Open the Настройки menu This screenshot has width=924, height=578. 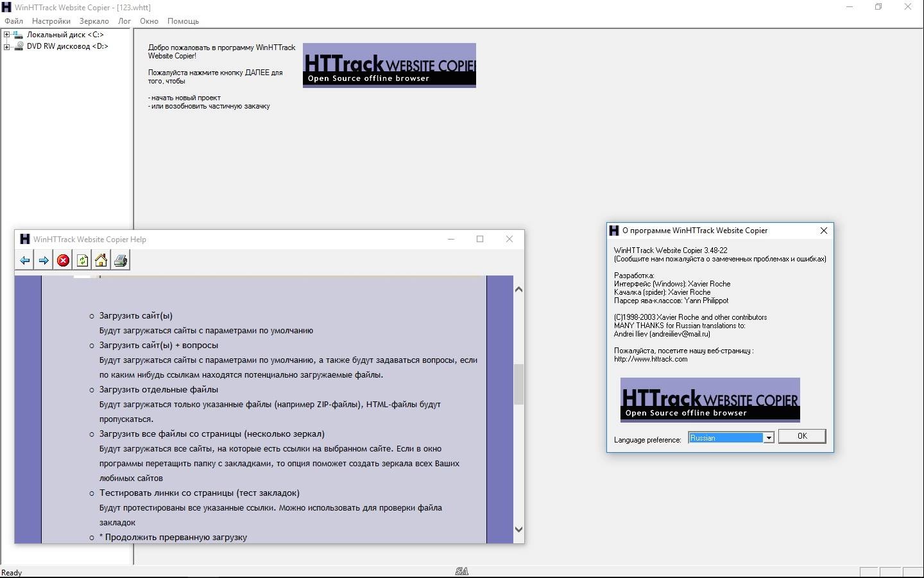coord(51,21)
